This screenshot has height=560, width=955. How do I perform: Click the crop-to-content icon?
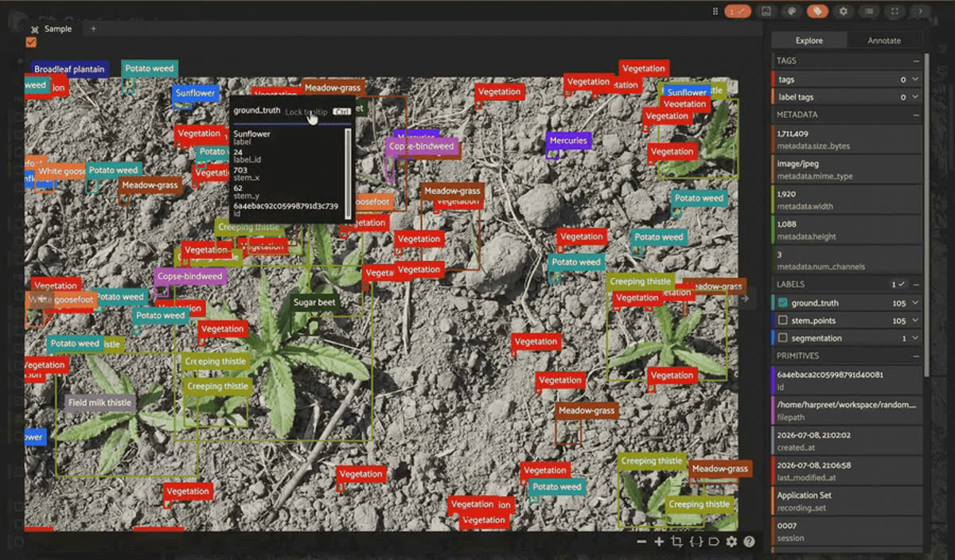676,542
